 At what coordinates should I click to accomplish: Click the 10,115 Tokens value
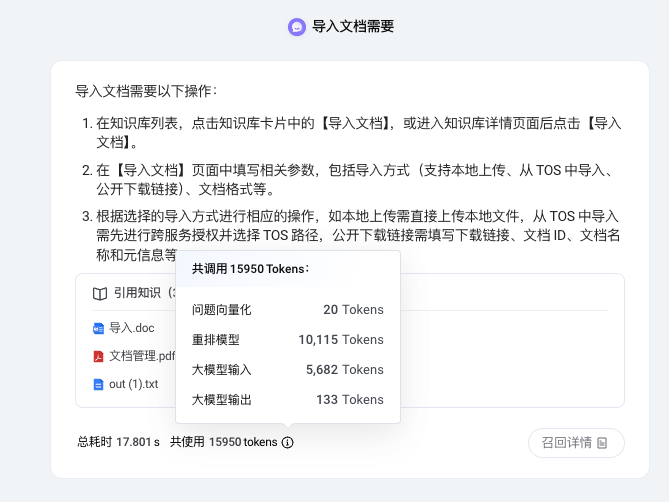click(341, 340)
